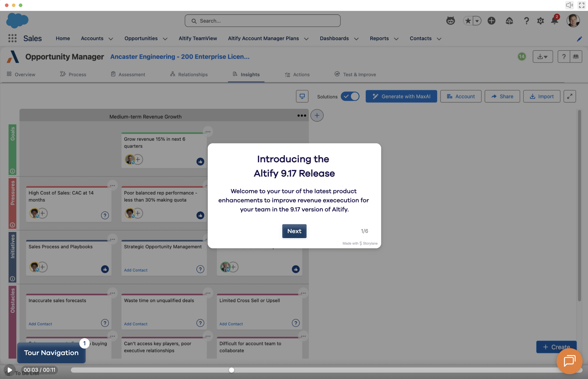Switch to the Process tab

(x=73, y=74)
